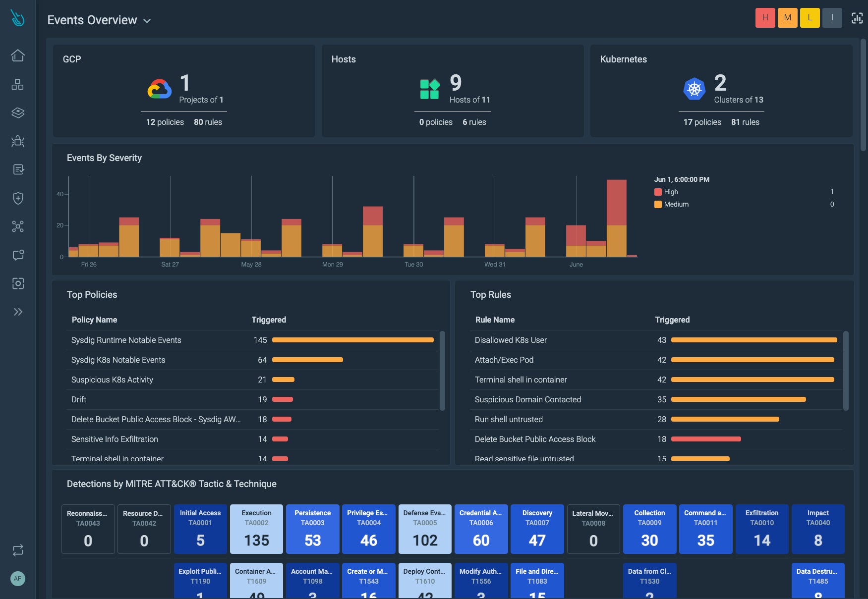Open the stacked layers icon in the sidebar

(x=18, y=112)
